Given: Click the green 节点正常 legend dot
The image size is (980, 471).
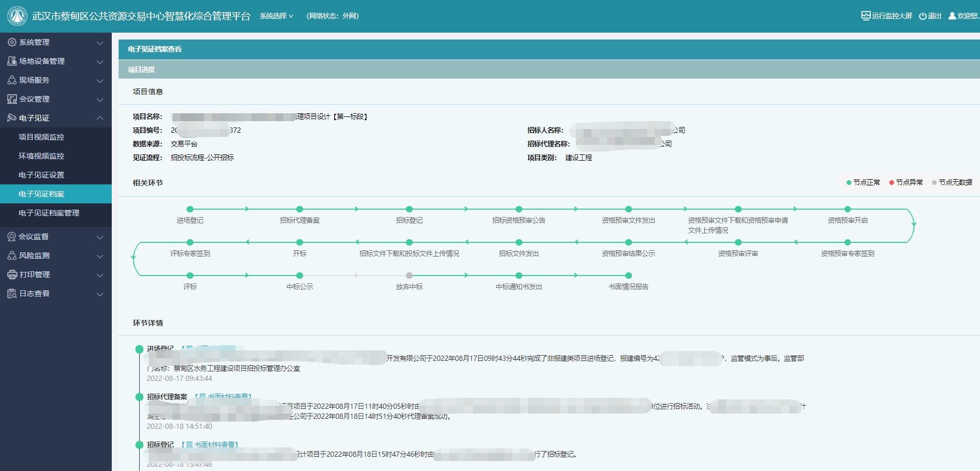Looking at the screenshot, I should (849, 183).
